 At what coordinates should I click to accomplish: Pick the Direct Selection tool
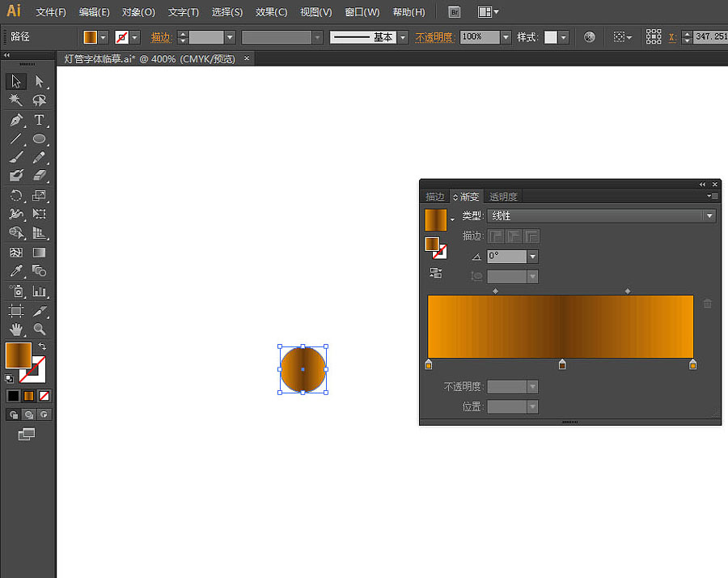[x=39, y=81]
